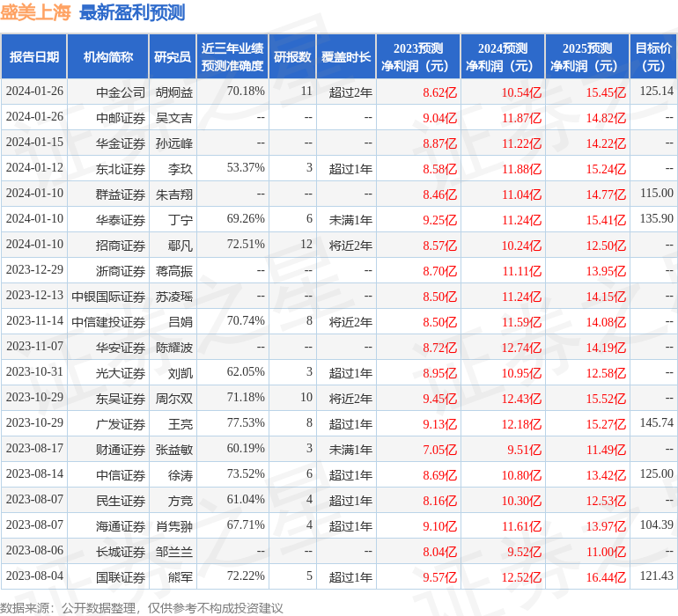The image size is (678, 616).
Task: Click the 2025预测净利润 column header
Action: pyautogui.click(x=587, y=56)
